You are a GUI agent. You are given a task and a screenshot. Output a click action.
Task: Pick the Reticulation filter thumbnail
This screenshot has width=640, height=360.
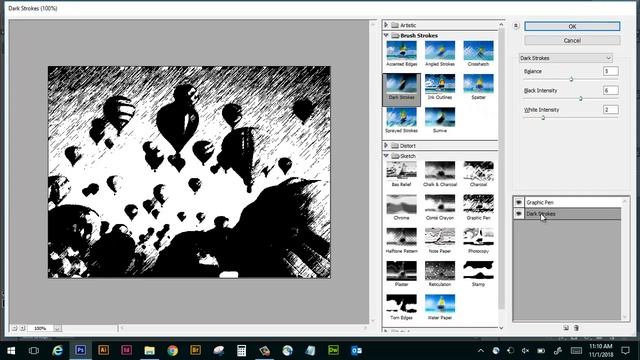tap(440, 274)
